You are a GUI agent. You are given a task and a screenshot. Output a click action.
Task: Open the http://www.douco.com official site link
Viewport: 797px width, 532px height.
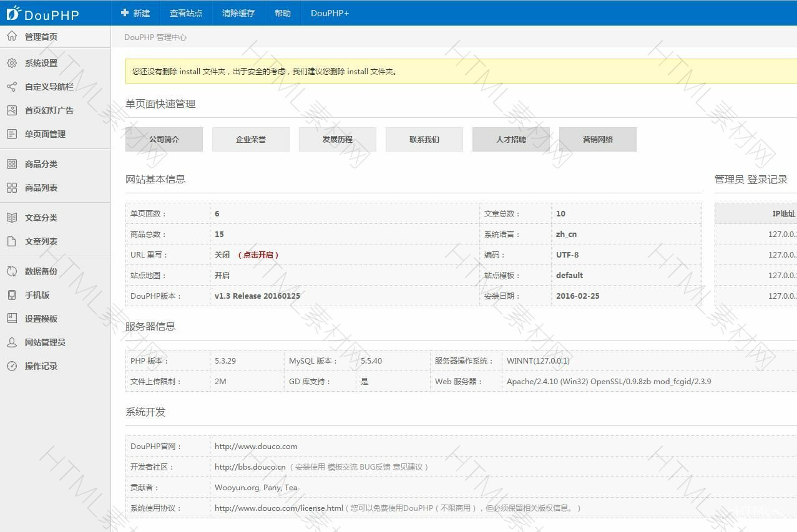click(x=256, y=447)
